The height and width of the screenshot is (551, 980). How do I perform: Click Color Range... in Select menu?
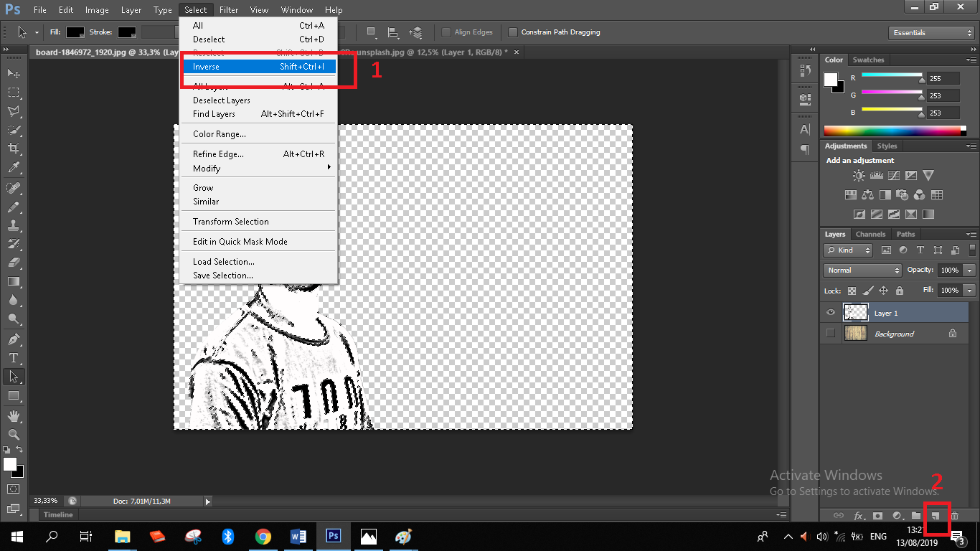point(220,134)
